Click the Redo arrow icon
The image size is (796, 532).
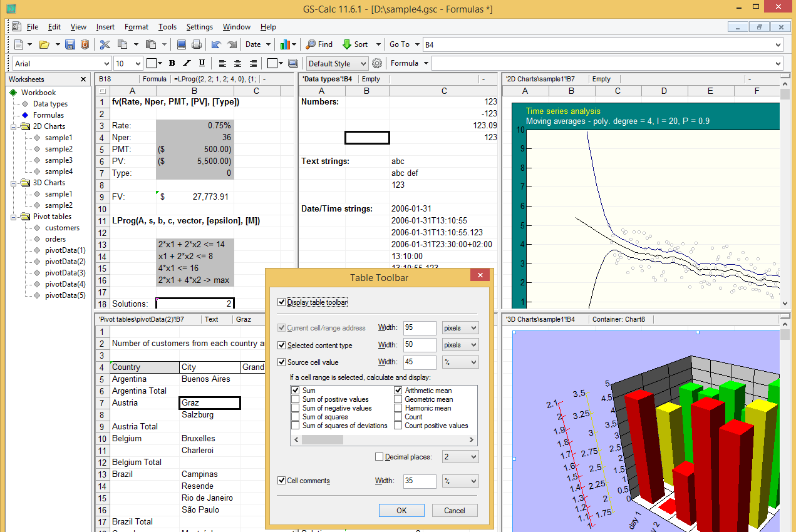coord(232,44)
